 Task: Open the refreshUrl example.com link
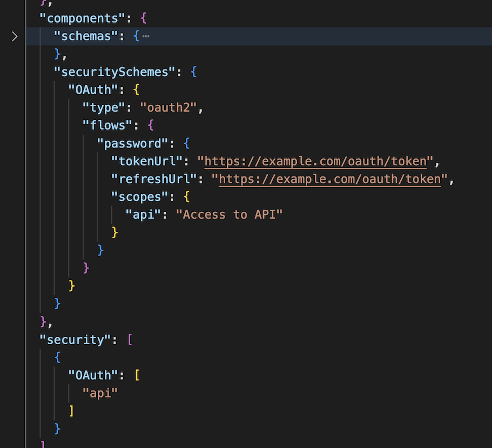(x=329, y=179)
